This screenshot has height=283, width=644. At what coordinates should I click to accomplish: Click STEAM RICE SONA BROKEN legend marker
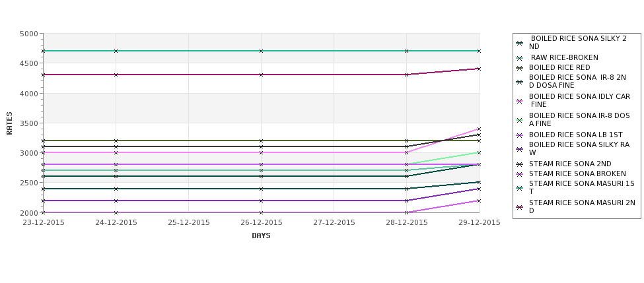(520, 174)
